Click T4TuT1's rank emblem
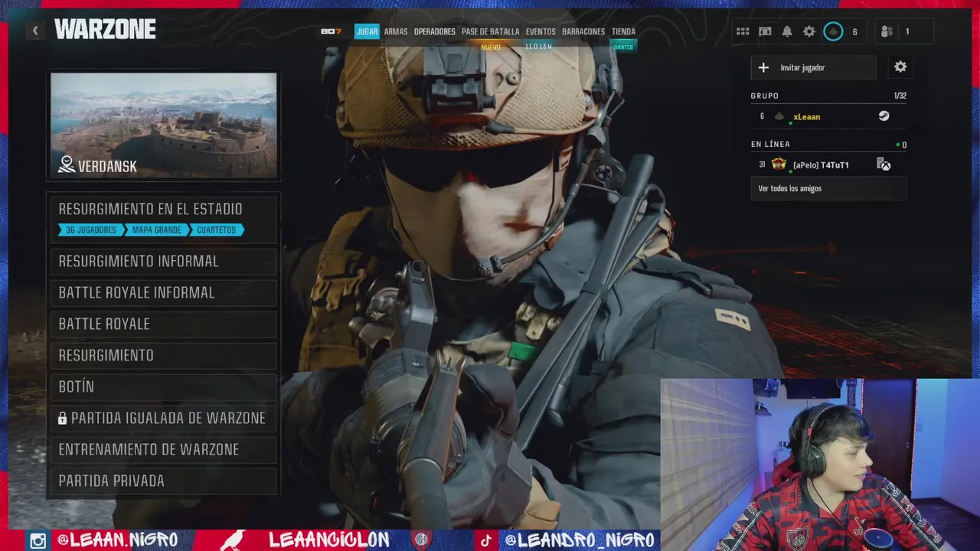Screen dimensions: 980x551 779,165
